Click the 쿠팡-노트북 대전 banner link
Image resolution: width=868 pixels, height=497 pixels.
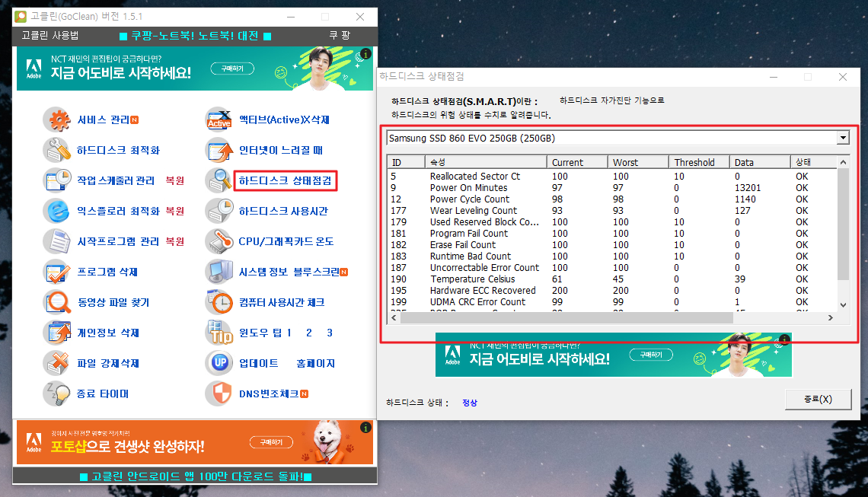195,36
